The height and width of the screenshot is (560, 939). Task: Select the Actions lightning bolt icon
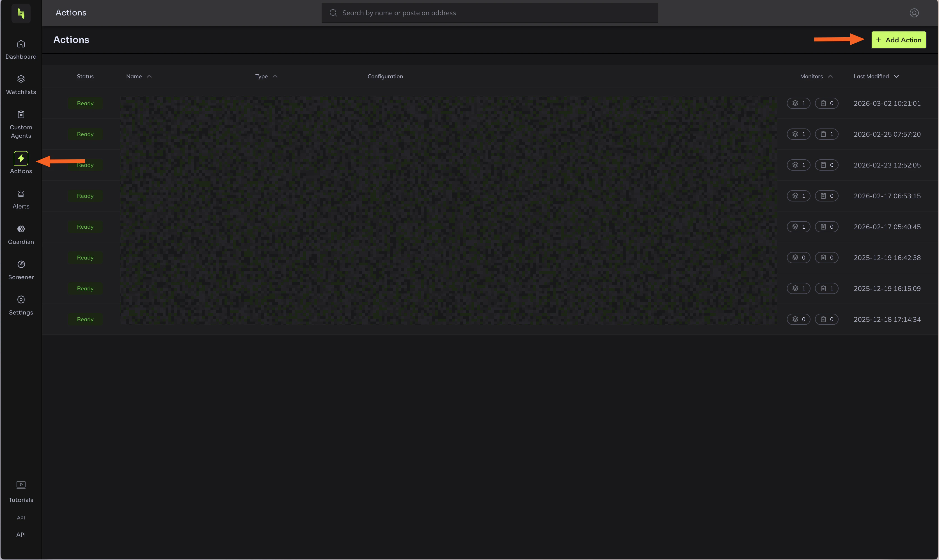(21, 159)
